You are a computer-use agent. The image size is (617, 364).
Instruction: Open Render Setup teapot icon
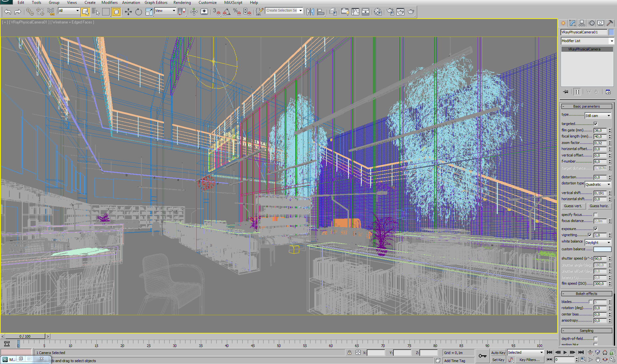pos(390,12)
